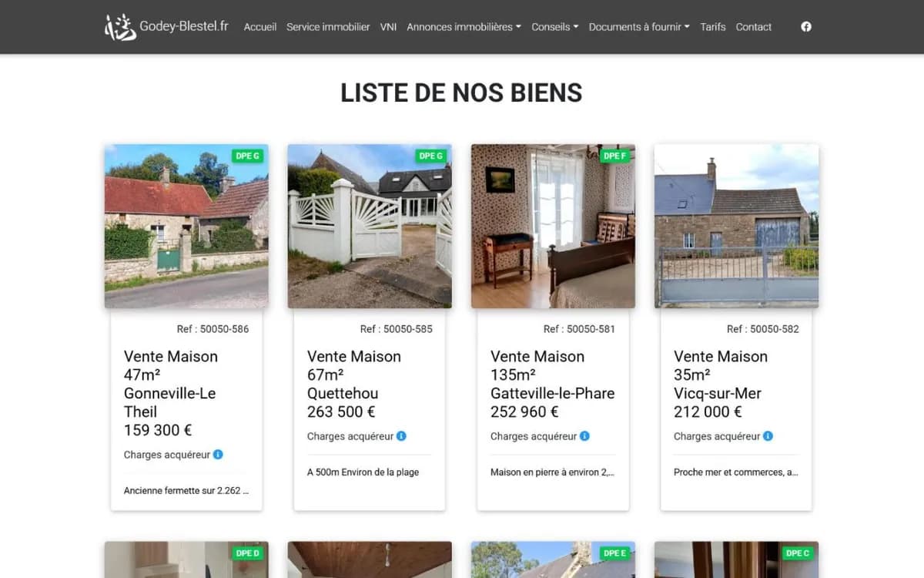Image resolution: width=924 pixels, height=578 pixels.
Task: Click the 'LISTE DE NOS BIENS' heading
Action: coord(461,92)
